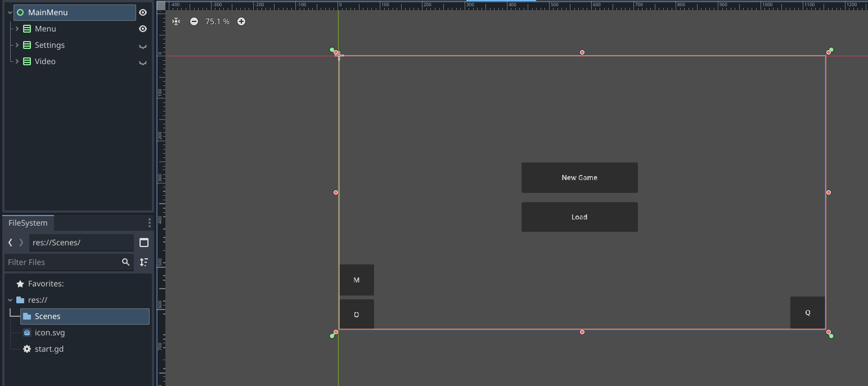The height and width of the screenshot is (386, 868).
Task: Grab the top-center resize handle
Action: (x=582, y=52)
